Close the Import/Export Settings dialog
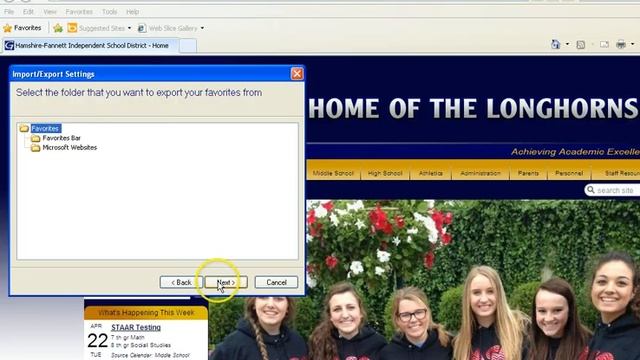The width and height of the screenshot is (640, 360). click(x=297, y=74)
